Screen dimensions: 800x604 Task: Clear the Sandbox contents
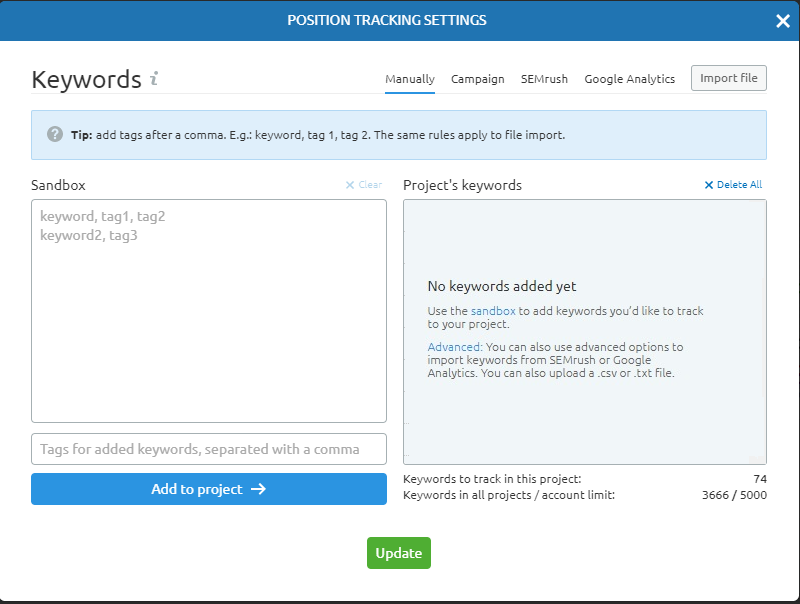click(x=364, y=185)
